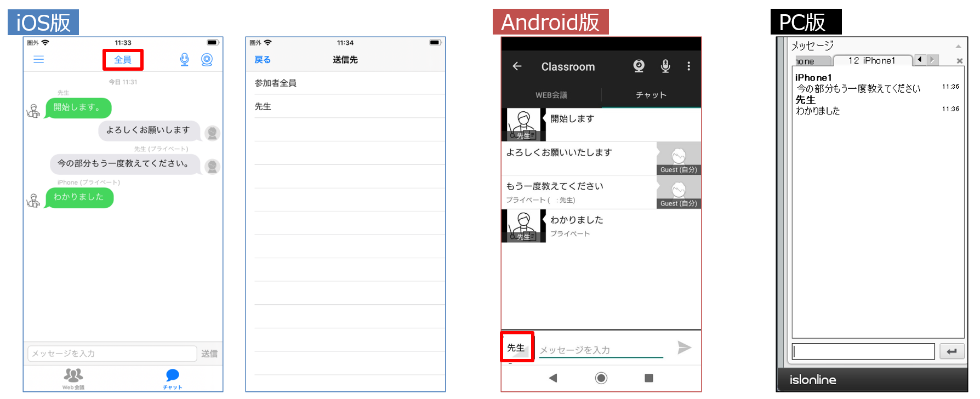Close the PC message tab with X
980x399 pixels.
[x=960, y=61]
